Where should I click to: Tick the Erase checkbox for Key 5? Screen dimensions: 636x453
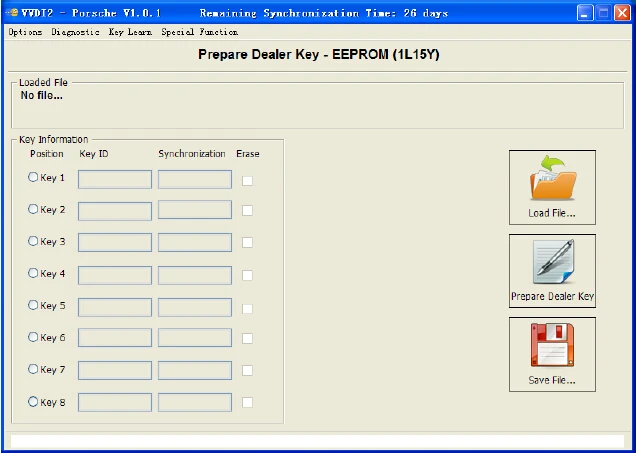247,309
